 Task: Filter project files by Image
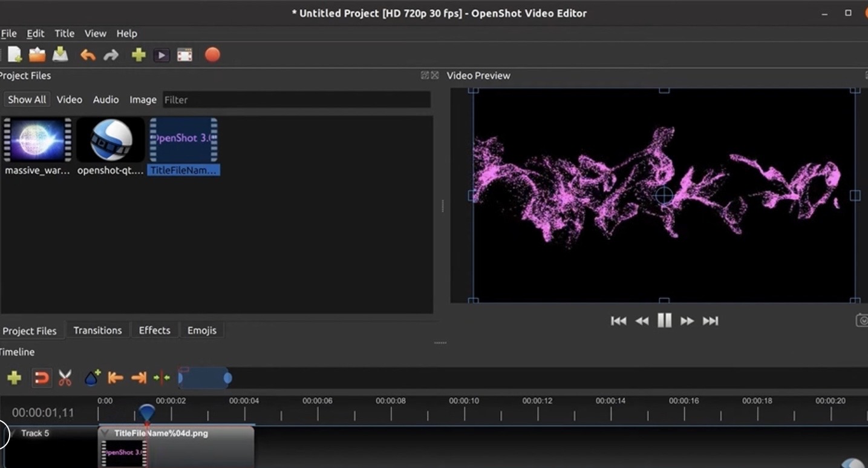(x=143, y=99)
